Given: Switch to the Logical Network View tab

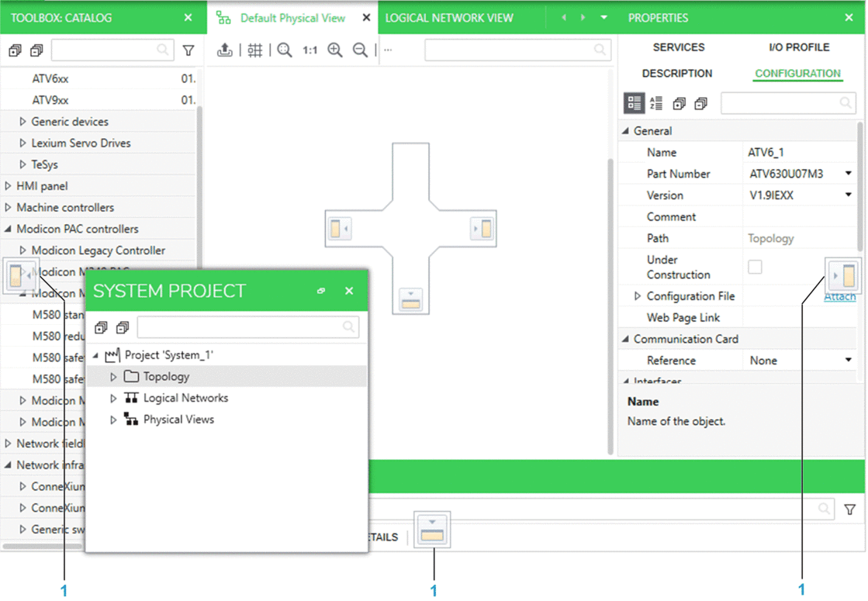Looking at the screenshot, I should point(449,18).
